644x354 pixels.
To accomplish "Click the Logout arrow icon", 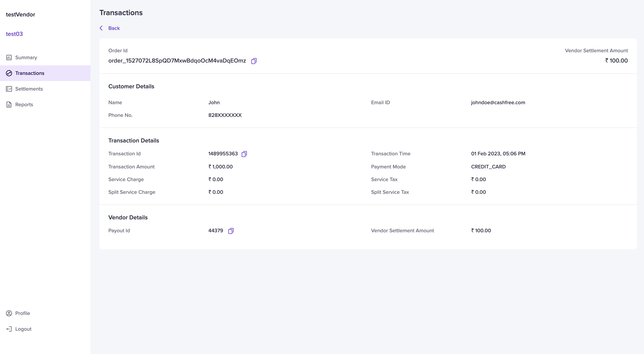I will tap(9, 329).
